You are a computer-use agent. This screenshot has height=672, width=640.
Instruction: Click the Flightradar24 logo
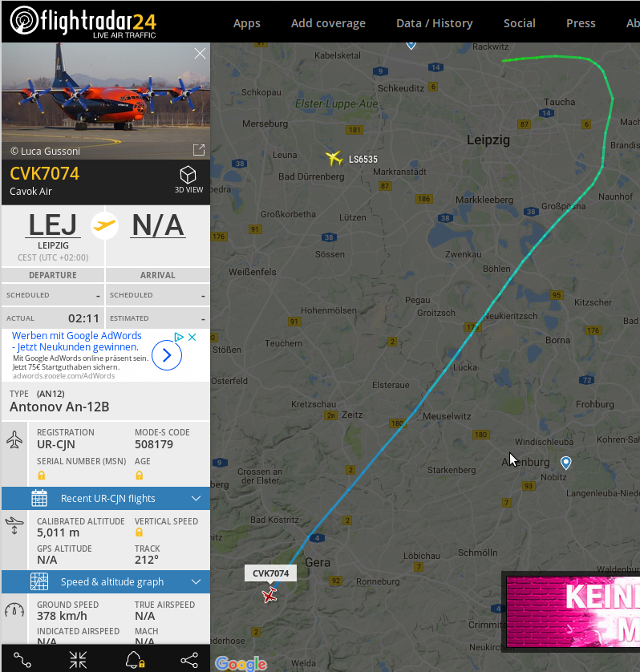[x=83, y=22]
